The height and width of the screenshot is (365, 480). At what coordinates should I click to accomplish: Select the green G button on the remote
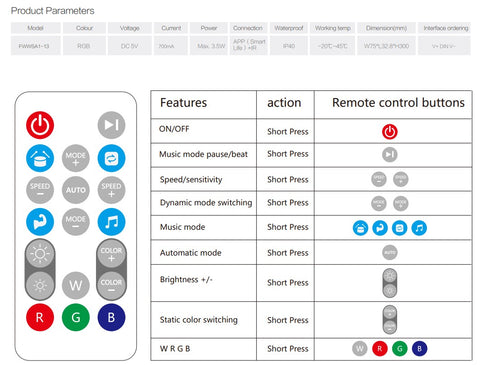76,317
